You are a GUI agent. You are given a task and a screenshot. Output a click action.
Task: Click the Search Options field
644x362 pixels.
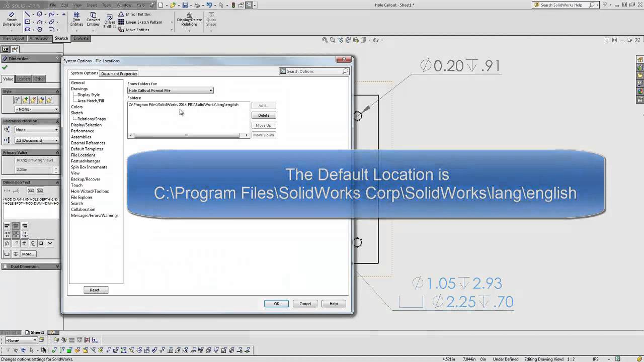click(314, 71)
